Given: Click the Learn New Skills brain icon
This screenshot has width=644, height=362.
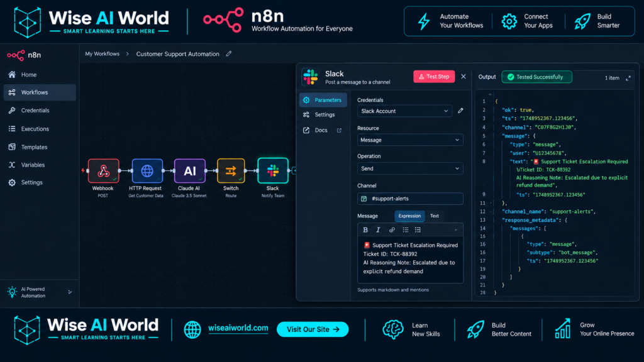Looking at the screenshot, I should tap(392, 329).
